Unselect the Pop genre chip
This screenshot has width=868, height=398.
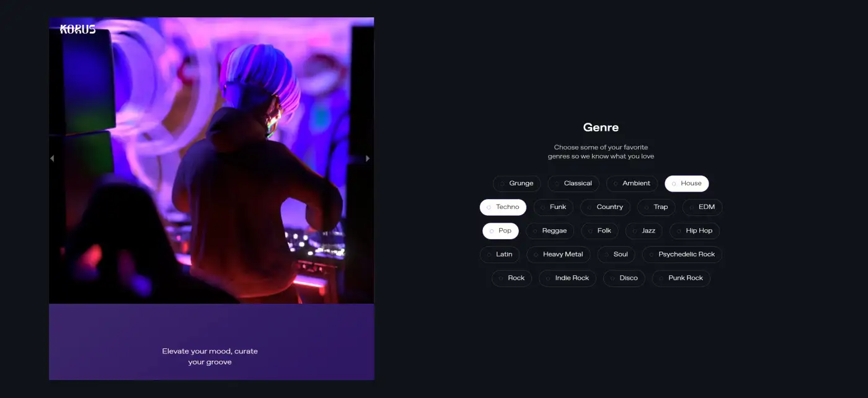(500, 231)
